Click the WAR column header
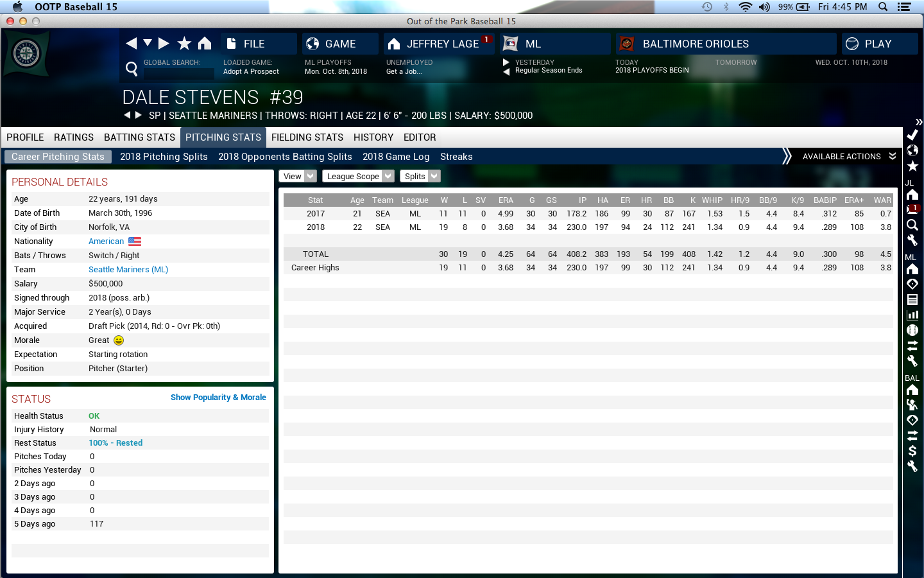 point(882,200)
